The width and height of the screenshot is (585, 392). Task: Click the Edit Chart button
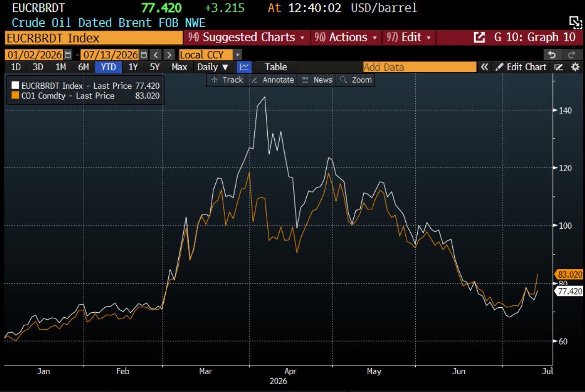522,67
